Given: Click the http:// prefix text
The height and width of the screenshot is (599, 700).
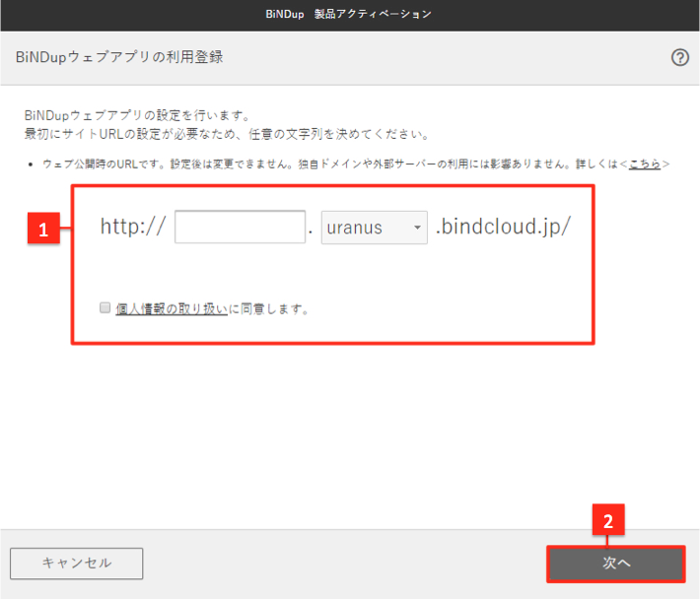Looking at the screenshot, I should [133, 227].
